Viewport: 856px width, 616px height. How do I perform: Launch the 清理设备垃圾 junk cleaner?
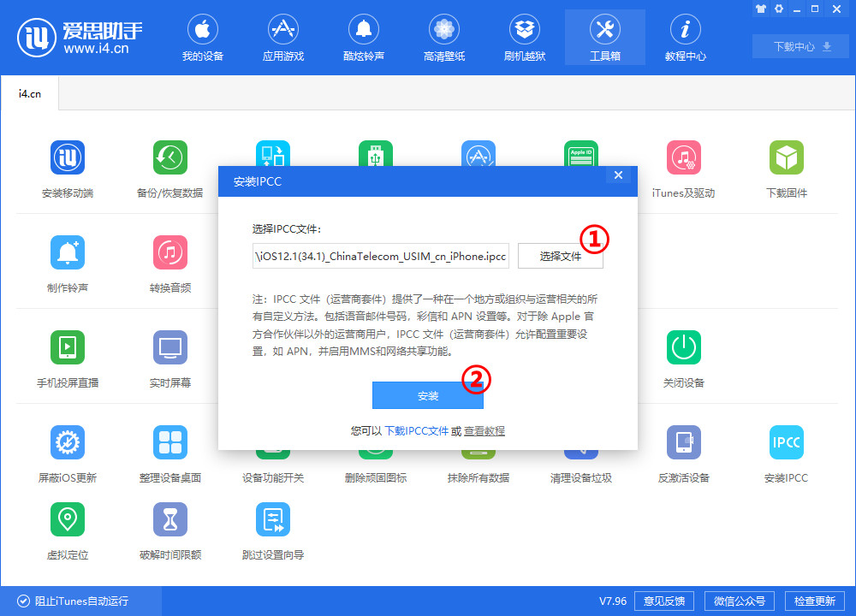[x=580, y=442]
